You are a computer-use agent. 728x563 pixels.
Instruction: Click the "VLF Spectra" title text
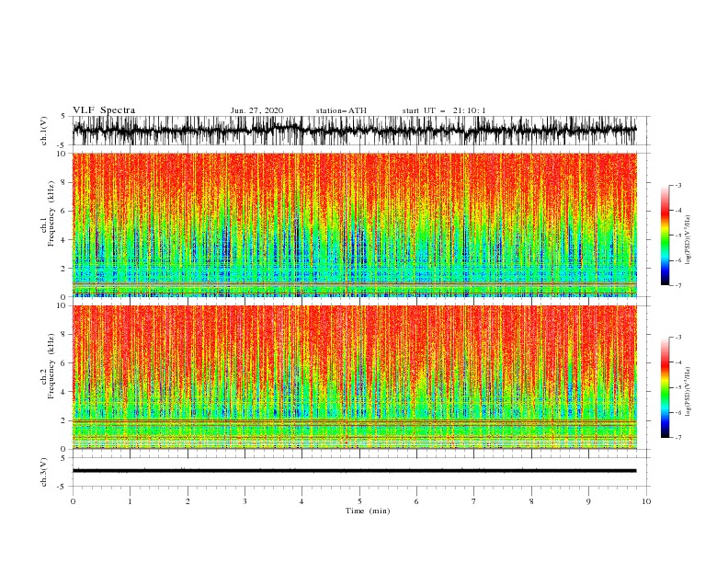coord(104,110)
